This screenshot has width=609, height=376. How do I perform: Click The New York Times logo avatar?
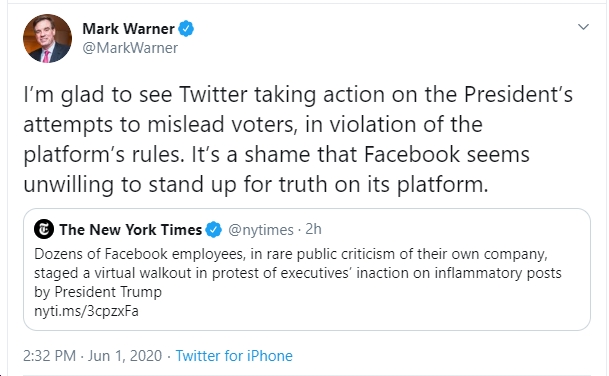pyautogui.click(x=44, y=229)
